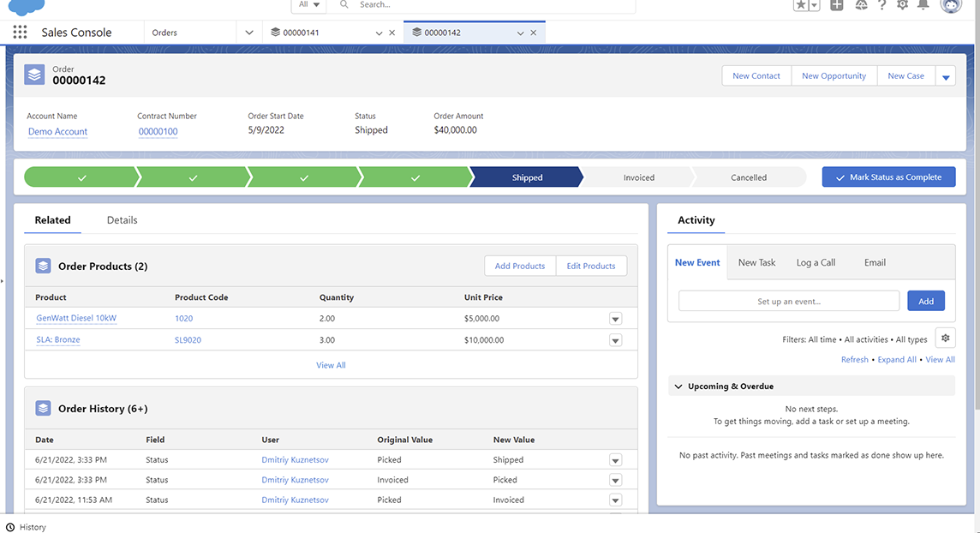Open the Setup gear icon in header
Viewport: 980px width, 533px height.
[x=902, y=5]
